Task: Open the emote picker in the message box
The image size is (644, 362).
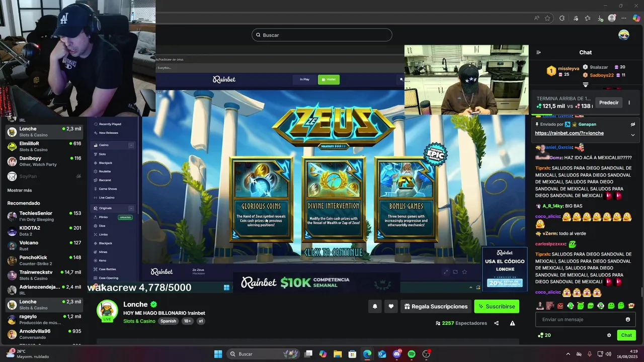Action: point(628,319)
